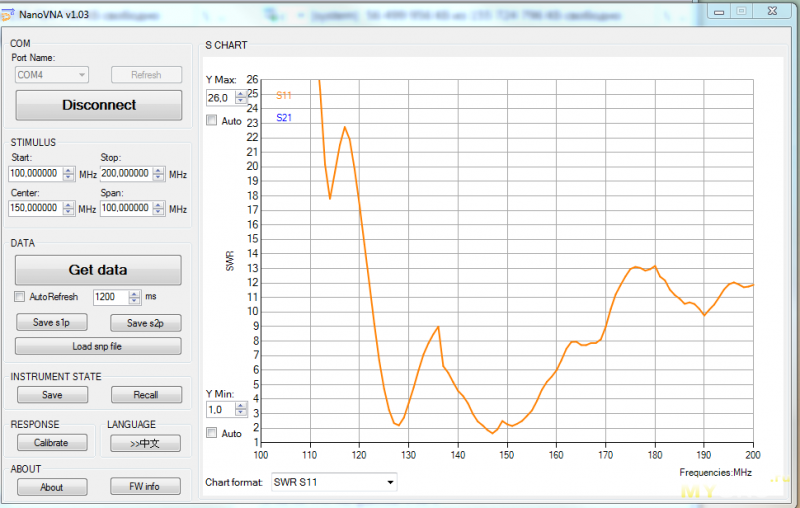
Task: Click Save s1p button
Action: pyautogui.click(x=51, y=322)
